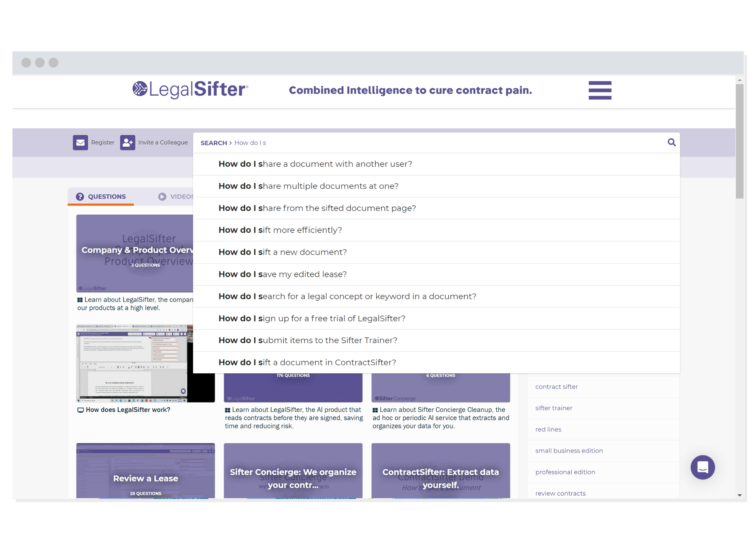Screen dimensions: 756x550
Task: Click 'review contracts' keyword link
Action: pos(561,493)
